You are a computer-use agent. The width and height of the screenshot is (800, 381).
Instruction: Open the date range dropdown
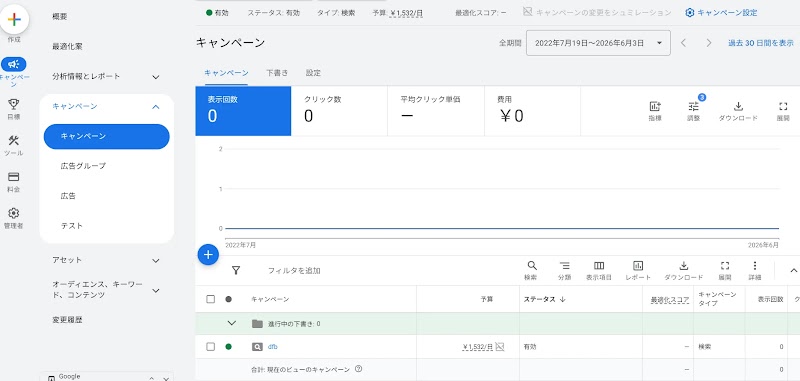click(x=598, y=43)
